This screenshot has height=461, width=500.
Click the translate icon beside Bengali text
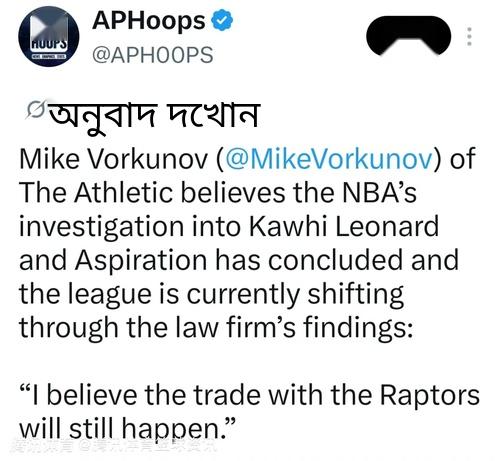pos(35,110)
